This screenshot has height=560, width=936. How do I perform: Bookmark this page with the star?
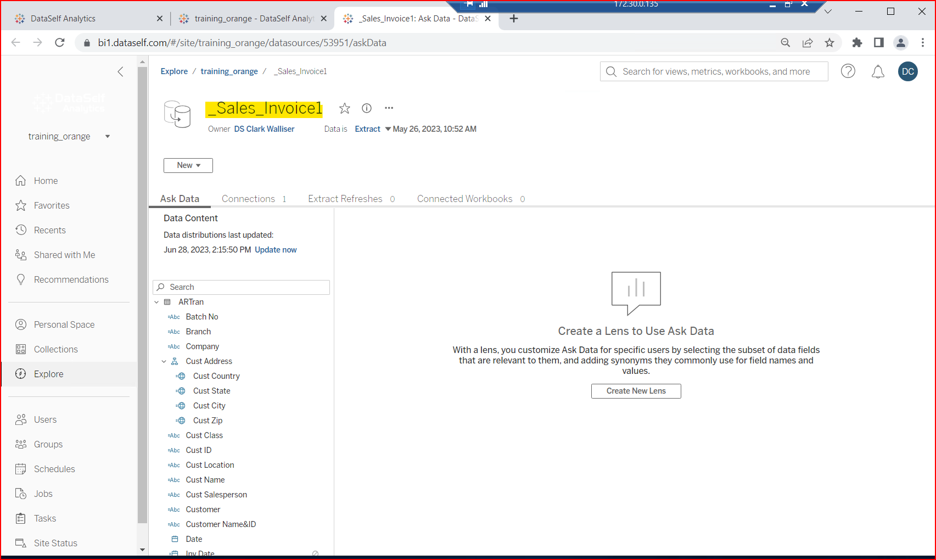[x=829, y=43]
